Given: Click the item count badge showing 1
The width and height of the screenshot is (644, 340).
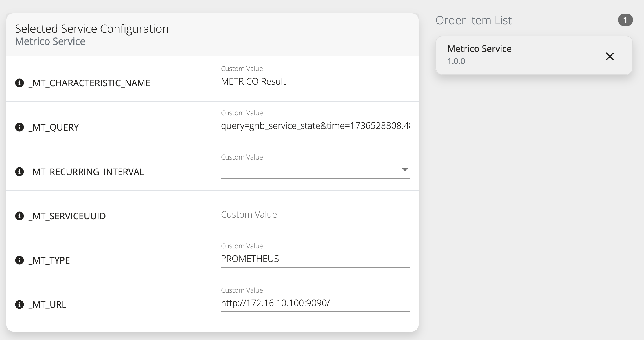Looking at the screenshot, I should click(625, 20).
